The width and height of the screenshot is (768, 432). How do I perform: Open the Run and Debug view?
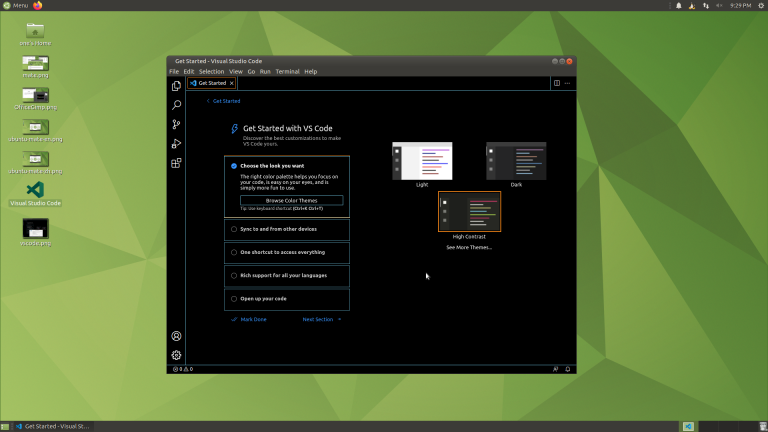click(x=176, y=144)
